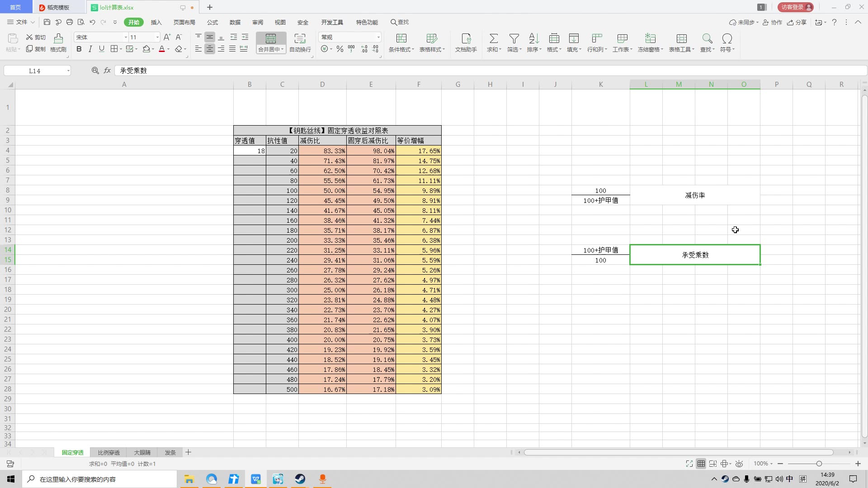Expand the borders dropdown arrow
This screenshot has height=488, width=868.
(121, 49)
